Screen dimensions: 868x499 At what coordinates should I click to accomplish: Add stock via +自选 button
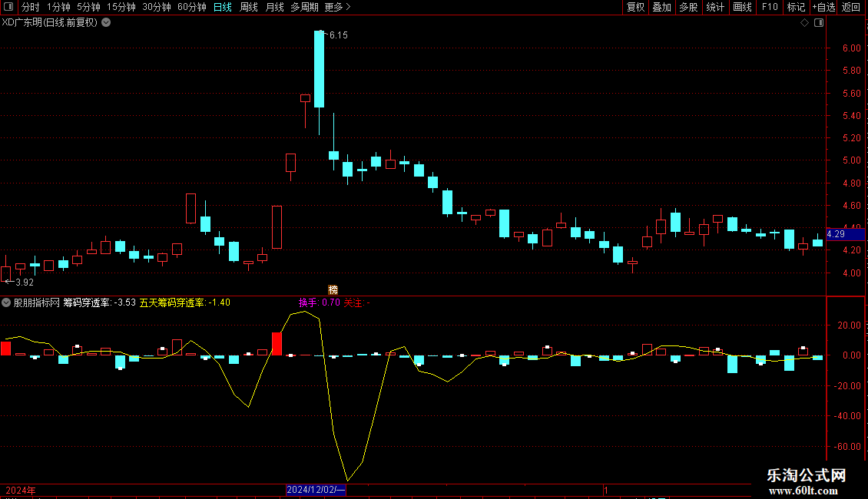pos(823,7)
